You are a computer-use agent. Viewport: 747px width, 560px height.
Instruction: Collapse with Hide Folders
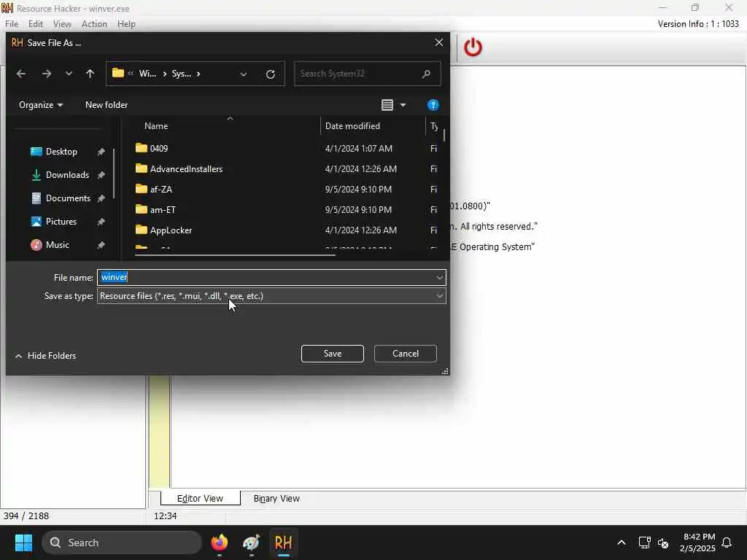(45, 356)
